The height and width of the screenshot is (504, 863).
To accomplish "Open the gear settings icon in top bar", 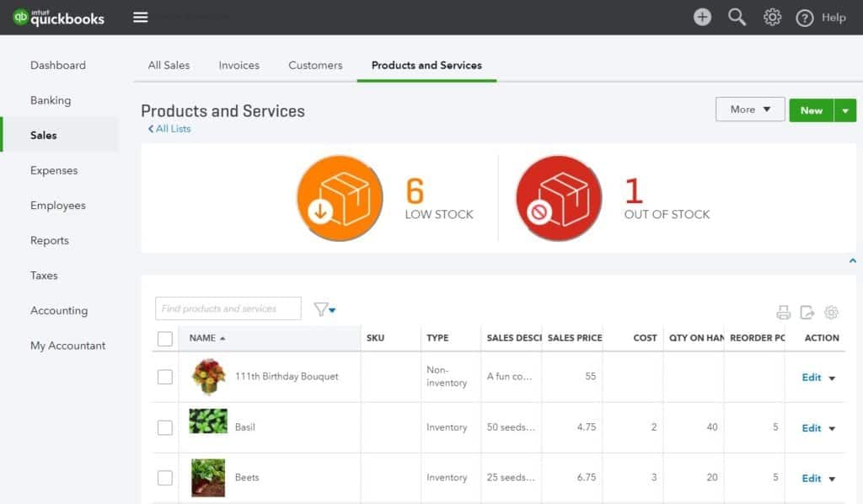I will tap(772, 17).
